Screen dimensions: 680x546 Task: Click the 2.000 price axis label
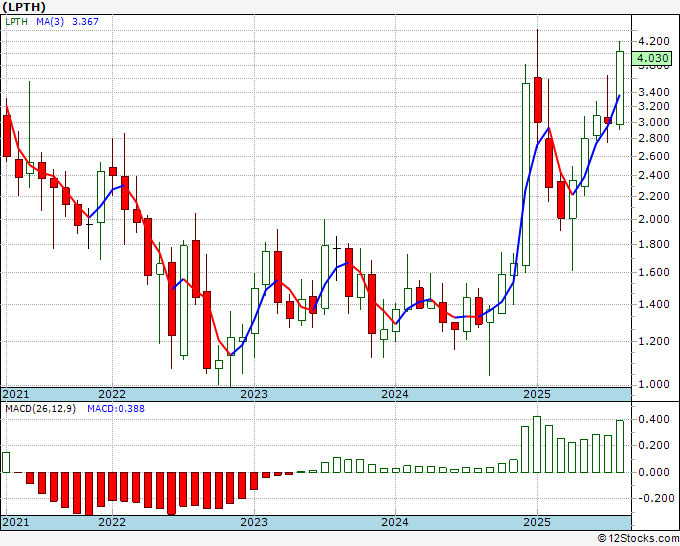coord(653,219)
